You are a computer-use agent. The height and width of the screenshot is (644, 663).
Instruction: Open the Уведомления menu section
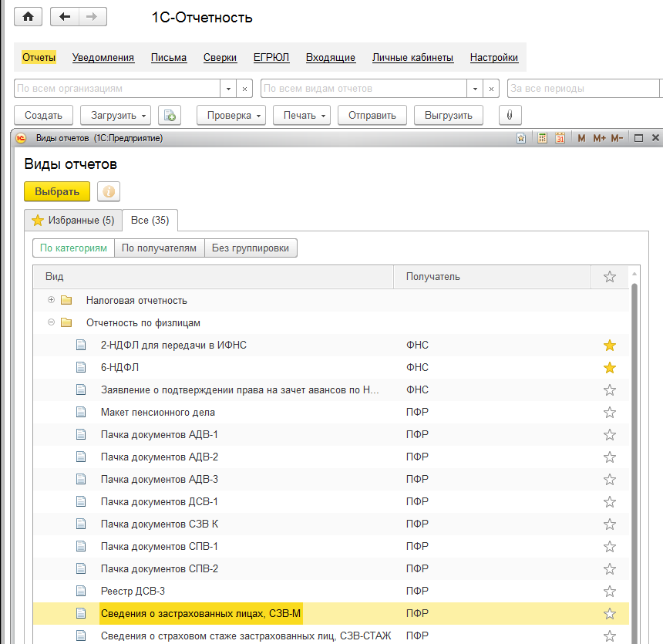click(x=103, y=58)
